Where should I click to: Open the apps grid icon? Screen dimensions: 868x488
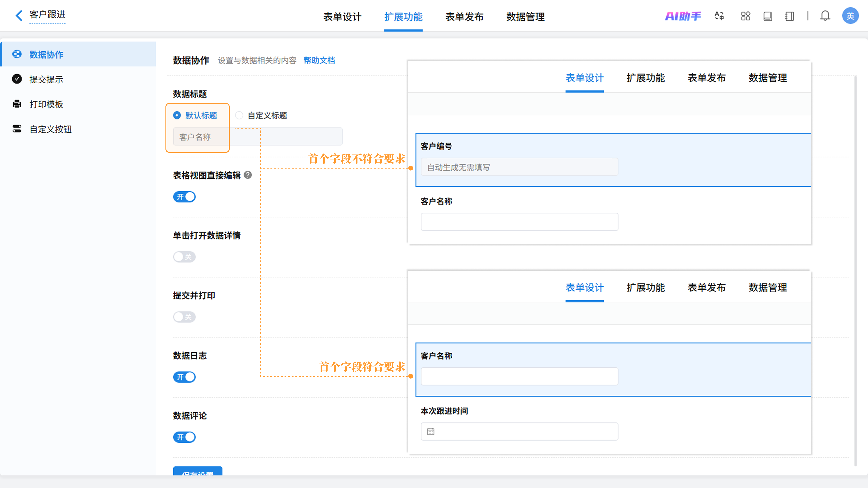tap(745, 16)
